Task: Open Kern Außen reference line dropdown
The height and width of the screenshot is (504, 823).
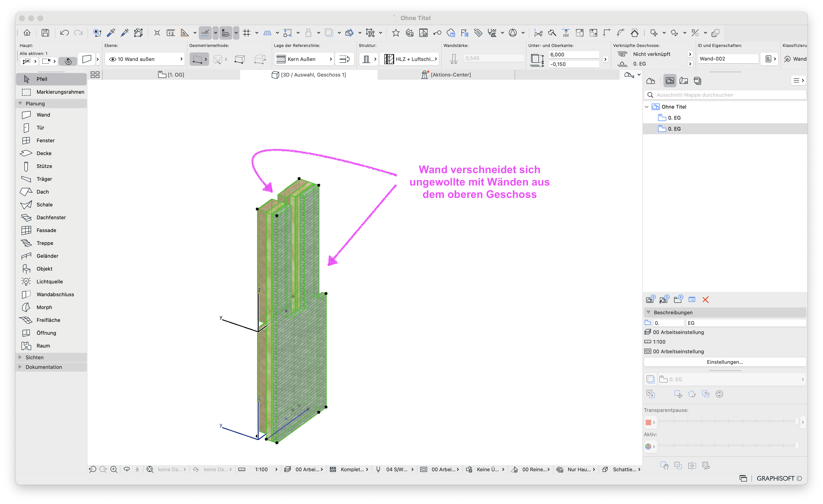Action: tap(304, 59)
